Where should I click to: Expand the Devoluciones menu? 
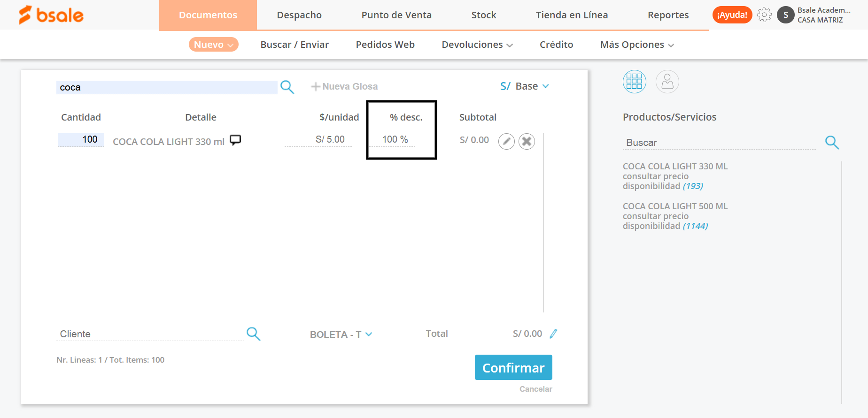point(477,45)
